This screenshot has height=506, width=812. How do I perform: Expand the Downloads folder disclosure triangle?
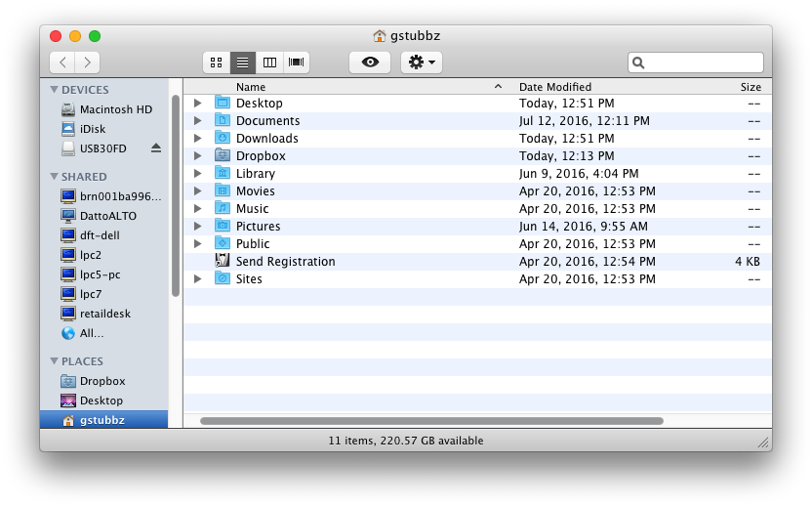point(197,139)
